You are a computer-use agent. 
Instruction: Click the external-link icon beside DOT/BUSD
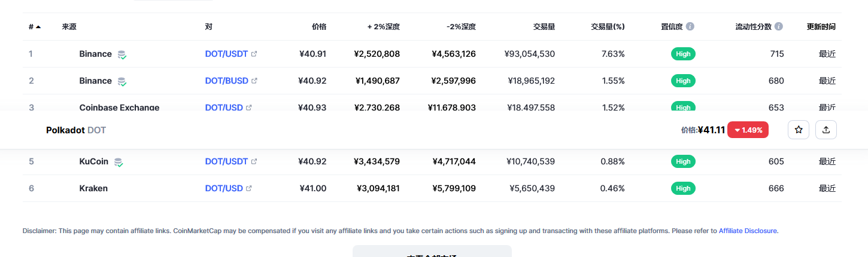(254, 81)
